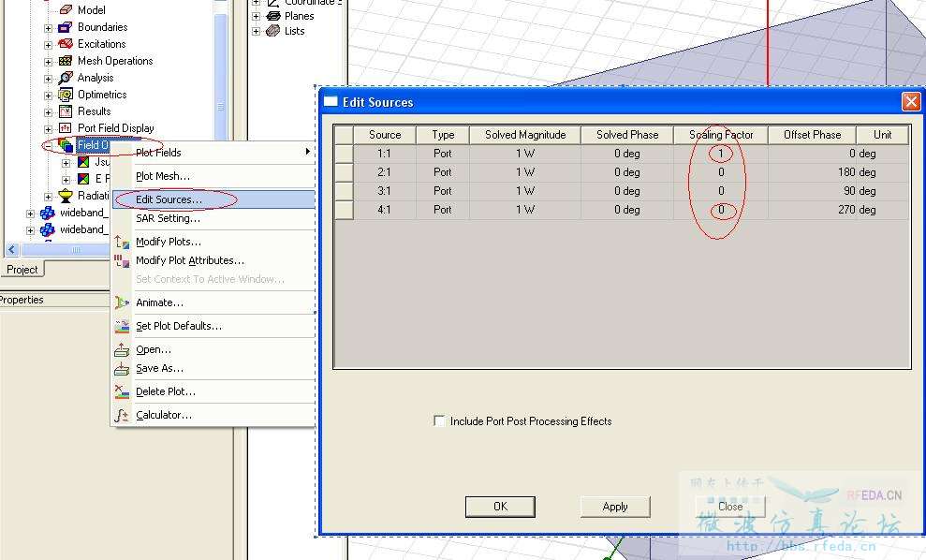
Task: Click the E Field plot icon
Action: pyautogui.click(x=84, y=179)
